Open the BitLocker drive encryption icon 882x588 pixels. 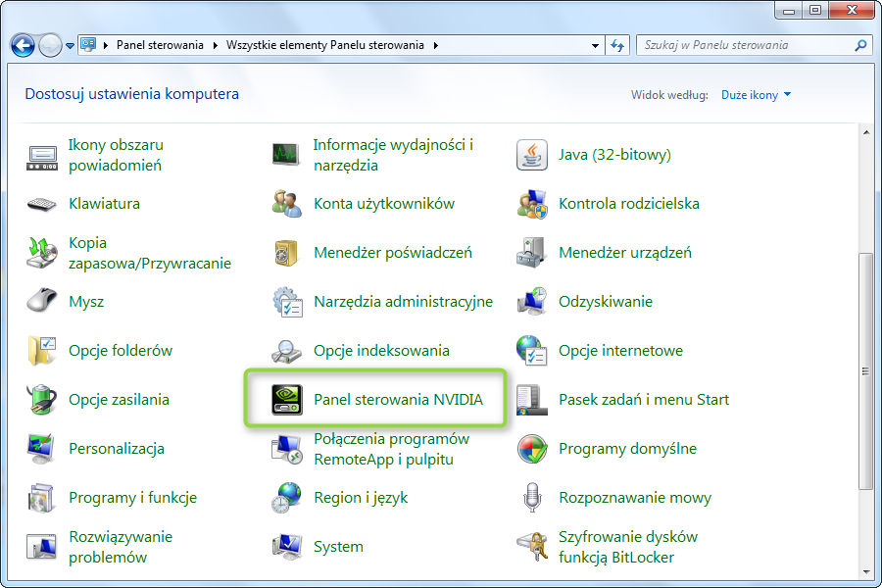[531, 547]
